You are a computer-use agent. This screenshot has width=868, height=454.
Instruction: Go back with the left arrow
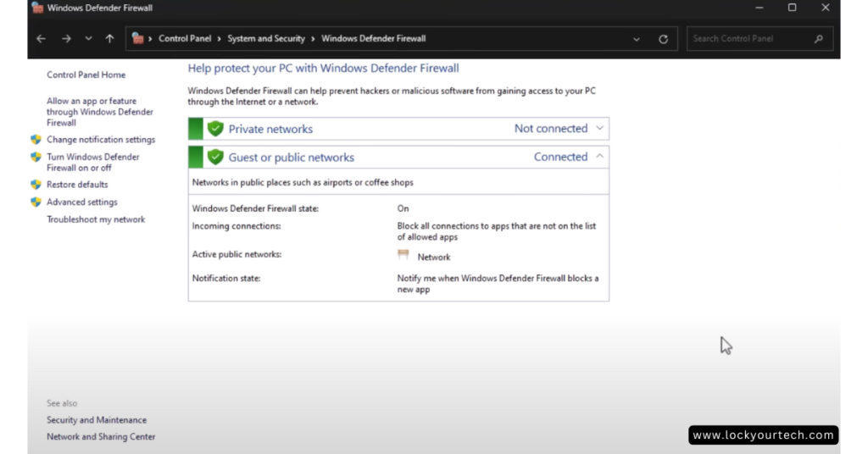click(x=41, y=39)
